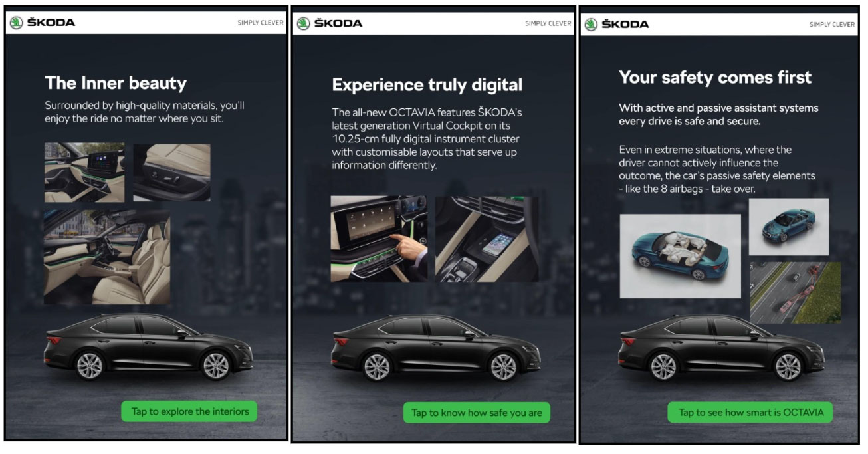The width and height of the screenshot is (868, 454).
Task: Click the ŠKODA logo in the right ad
Action: [x=617, y=24]
